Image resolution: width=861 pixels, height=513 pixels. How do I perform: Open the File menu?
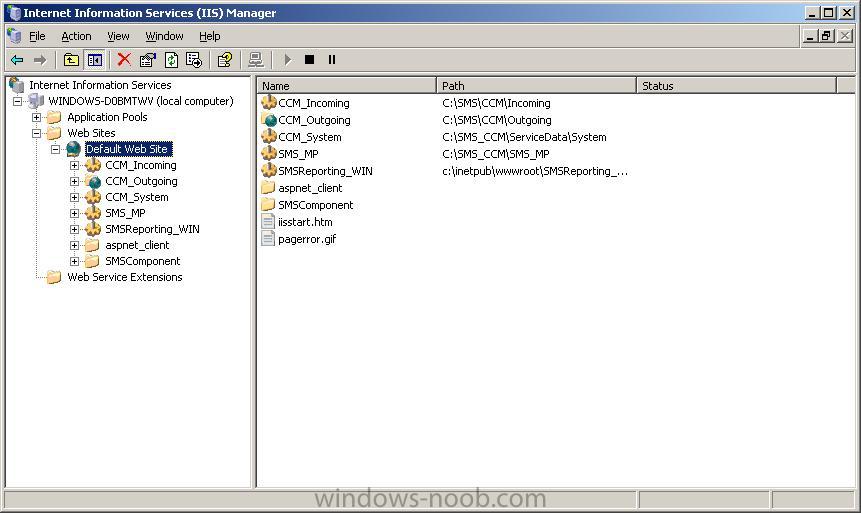tap(37, 36)
